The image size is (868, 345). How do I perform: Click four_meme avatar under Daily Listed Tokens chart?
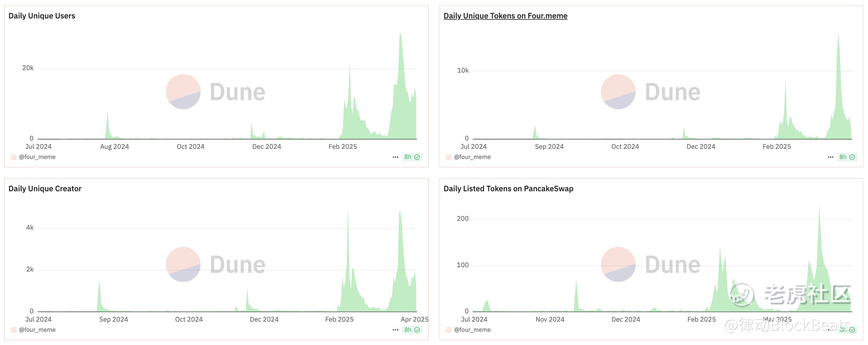click(448, 330)
